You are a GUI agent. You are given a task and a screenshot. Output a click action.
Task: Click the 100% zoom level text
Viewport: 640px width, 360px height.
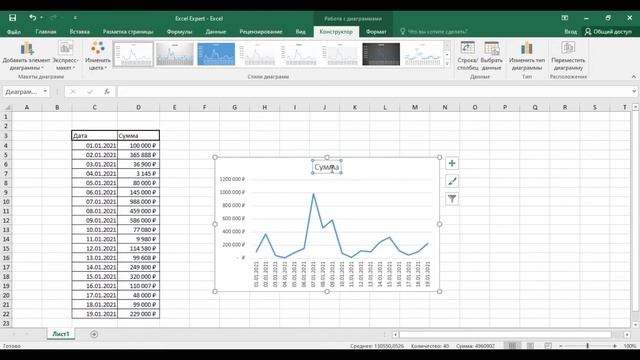pyautogui.click(x=630, y=346)
